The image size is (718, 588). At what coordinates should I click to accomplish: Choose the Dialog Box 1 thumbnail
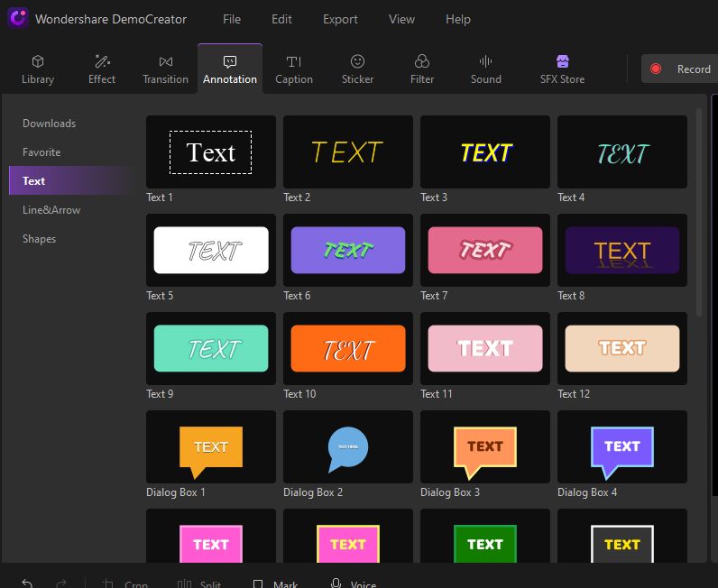[211, 447]
